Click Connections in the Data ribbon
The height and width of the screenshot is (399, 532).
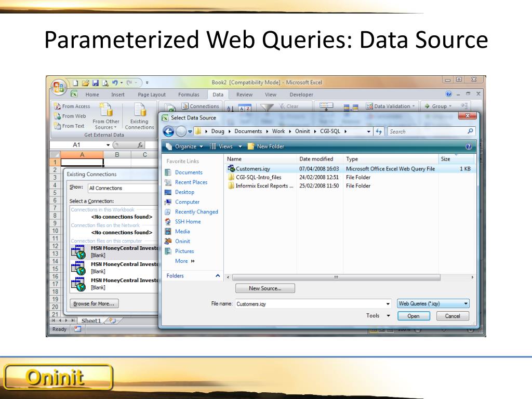coord(201,106)
